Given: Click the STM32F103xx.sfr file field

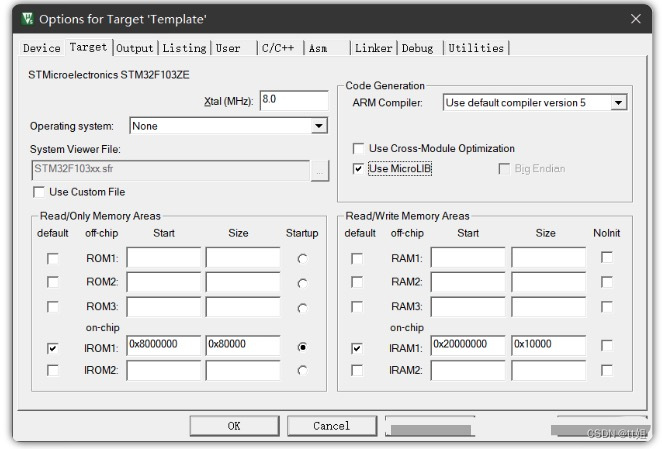Looking at the screenshot, I should (x=171, y=170).
